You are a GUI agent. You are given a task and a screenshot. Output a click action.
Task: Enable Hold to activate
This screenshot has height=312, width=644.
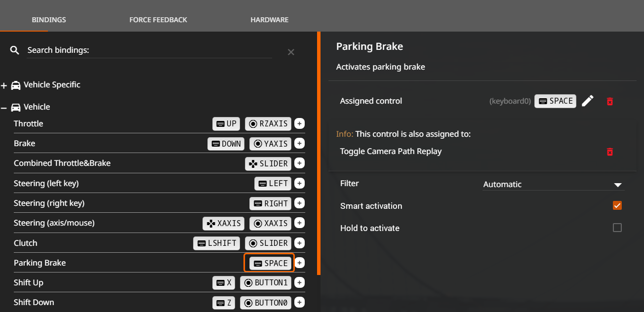coord(617,228)
